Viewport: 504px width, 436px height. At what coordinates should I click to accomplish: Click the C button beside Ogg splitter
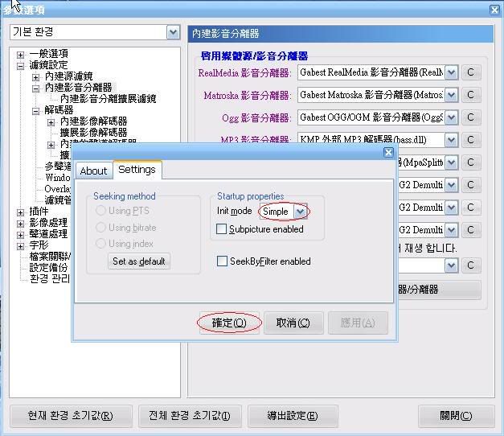pos(470,117)
